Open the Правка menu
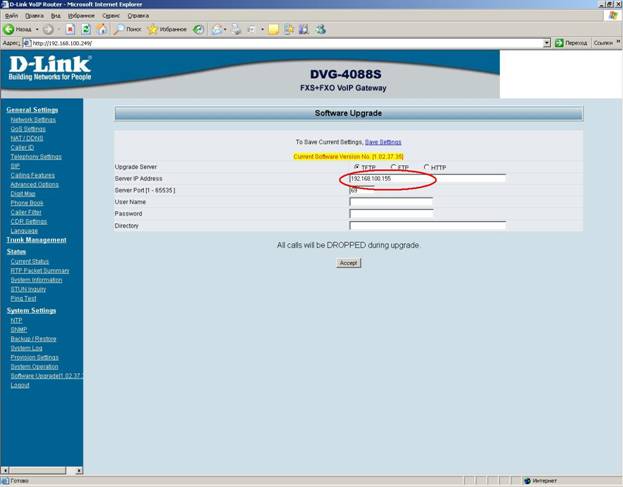This screenshot has width=623, height=487. point(34,16)
